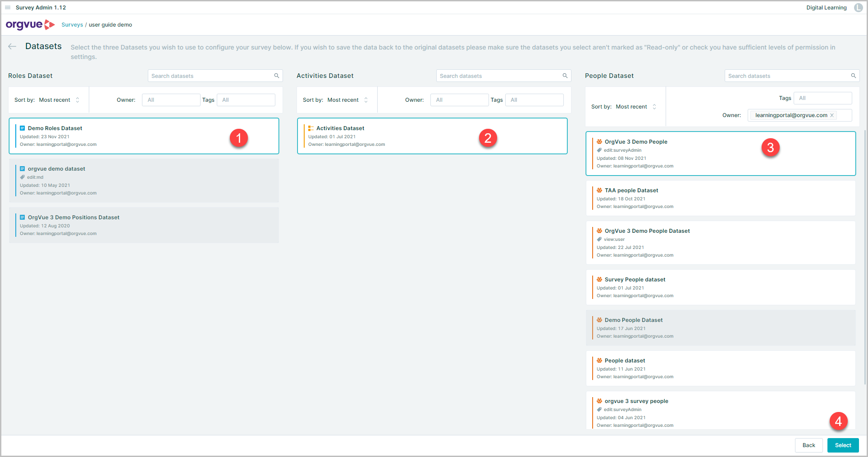Focus the Activities Dataset search field
Image resolution: width=868 pixels, height=457 pixels.
coord(504,76)
